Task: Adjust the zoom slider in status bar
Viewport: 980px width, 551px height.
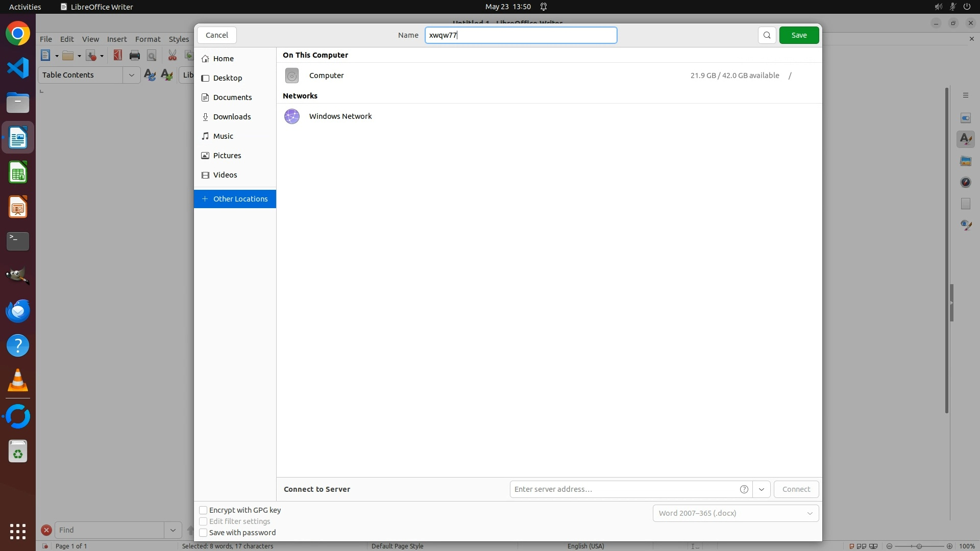Action: (919, 546)
